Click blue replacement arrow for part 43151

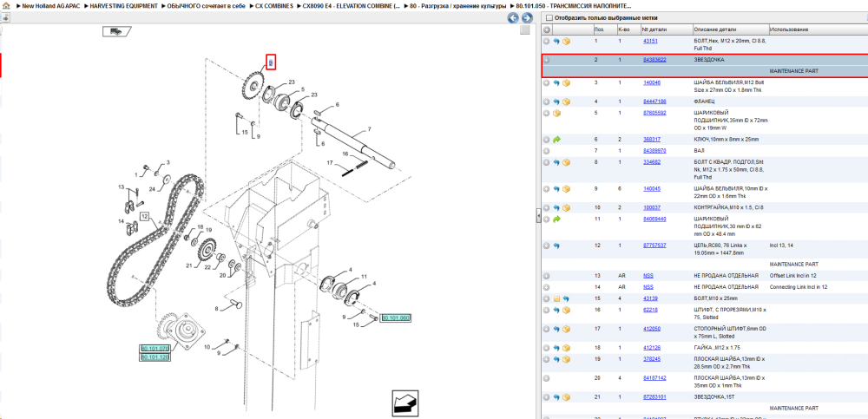pos(556,42)
